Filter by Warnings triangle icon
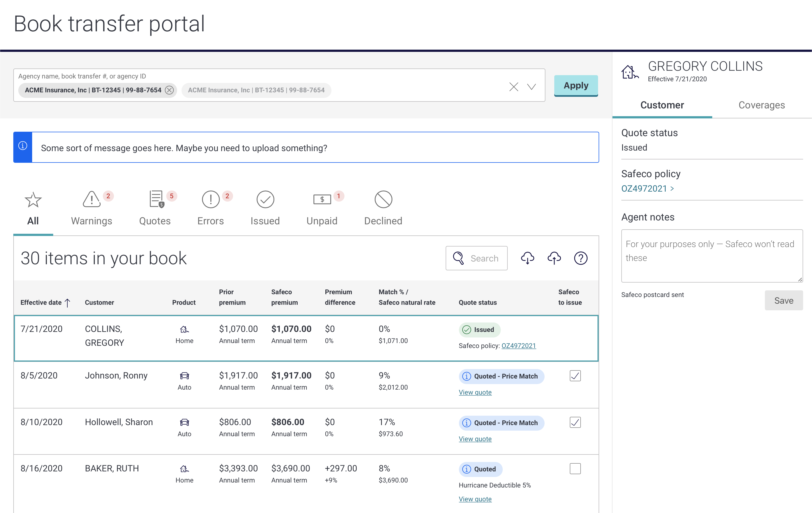Viewport: 812px width, 513px height. (x=91, y=199)
